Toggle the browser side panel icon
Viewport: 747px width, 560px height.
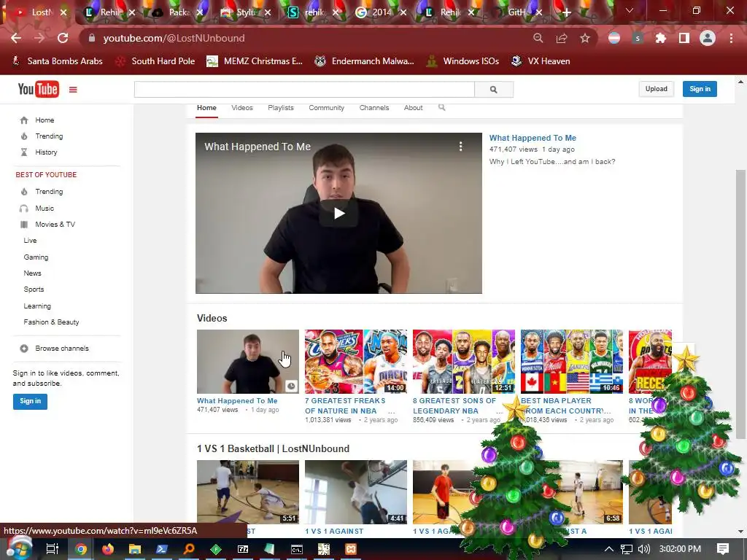click(x=684, y=38)
